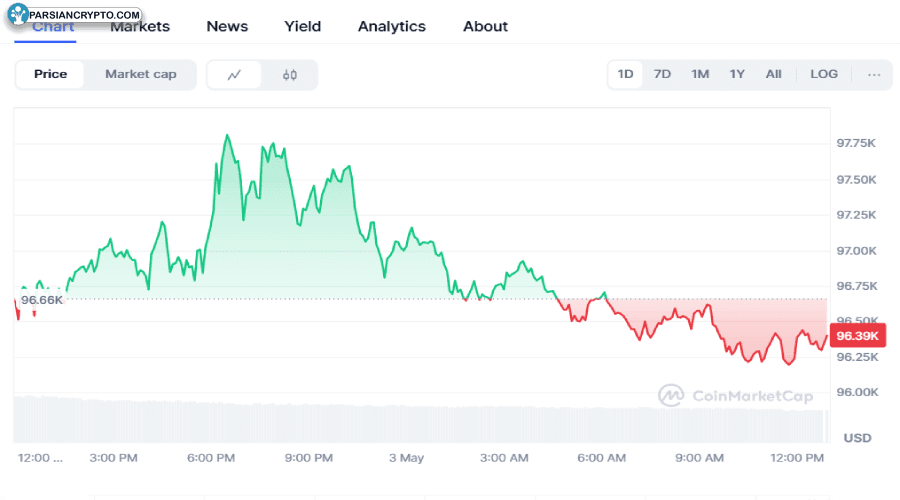
Task: Select the line chart view icon
Action: click(x=234, y=75)
